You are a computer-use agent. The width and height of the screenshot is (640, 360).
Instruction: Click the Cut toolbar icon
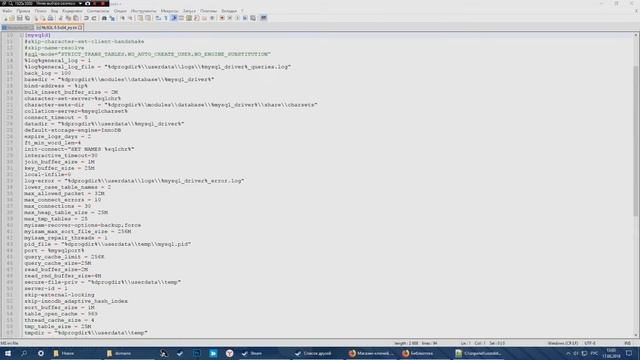coord(60,18)
